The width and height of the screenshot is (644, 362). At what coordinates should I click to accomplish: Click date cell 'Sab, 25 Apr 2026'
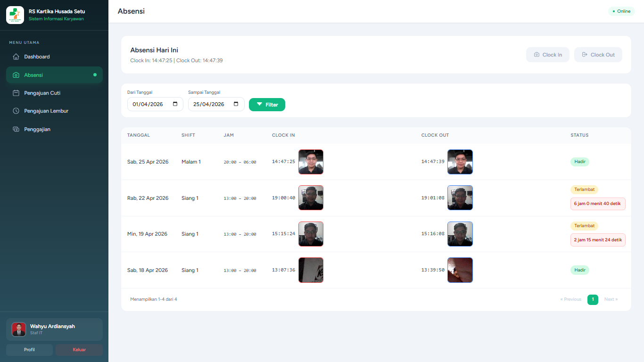(x=148, y=162)
